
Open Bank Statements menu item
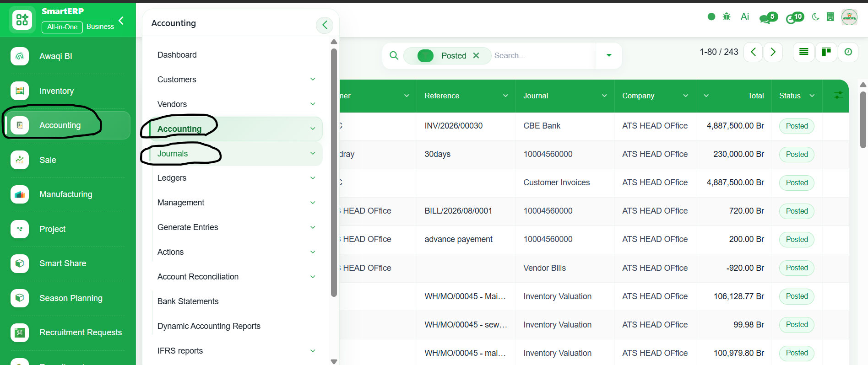point(188,301)
